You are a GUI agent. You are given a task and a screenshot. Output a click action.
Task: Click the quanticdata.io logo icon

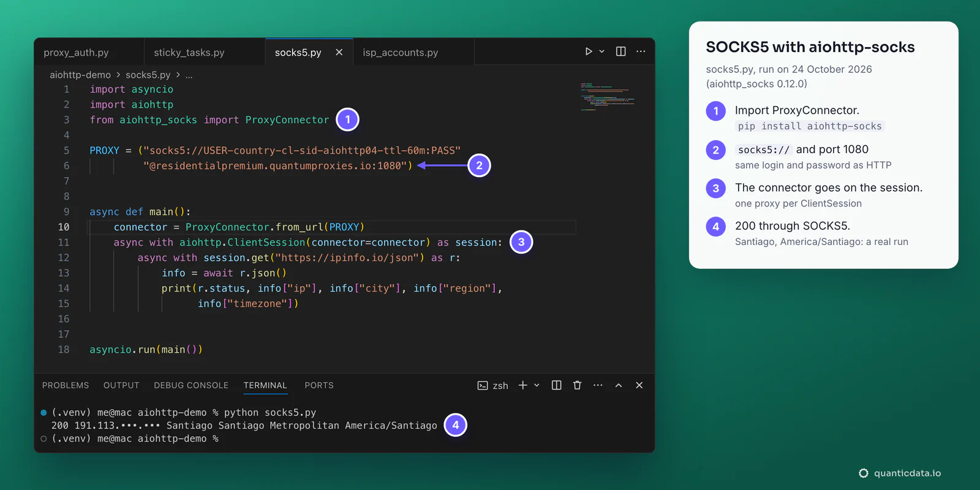864,473
